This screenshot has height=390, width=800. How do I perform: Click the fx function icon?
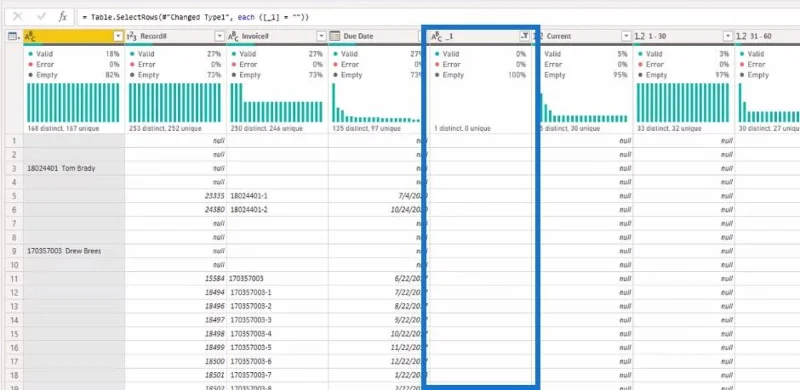coord(63,17)
